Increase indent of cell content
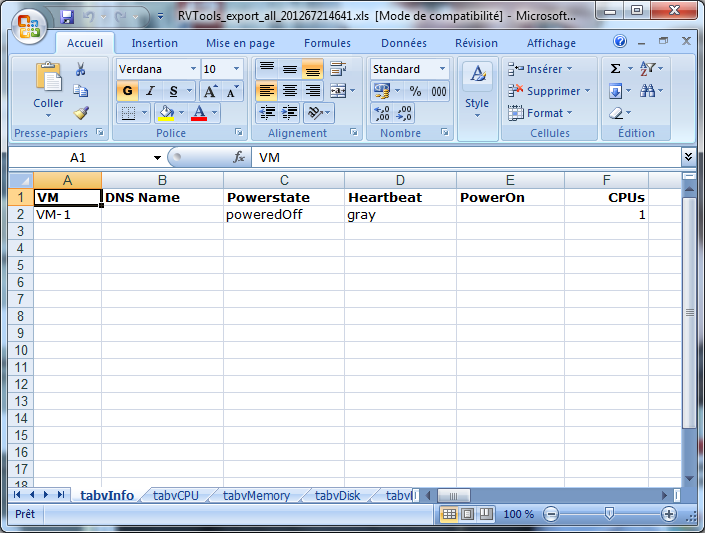The image size is (705, 533). (290, 113)
